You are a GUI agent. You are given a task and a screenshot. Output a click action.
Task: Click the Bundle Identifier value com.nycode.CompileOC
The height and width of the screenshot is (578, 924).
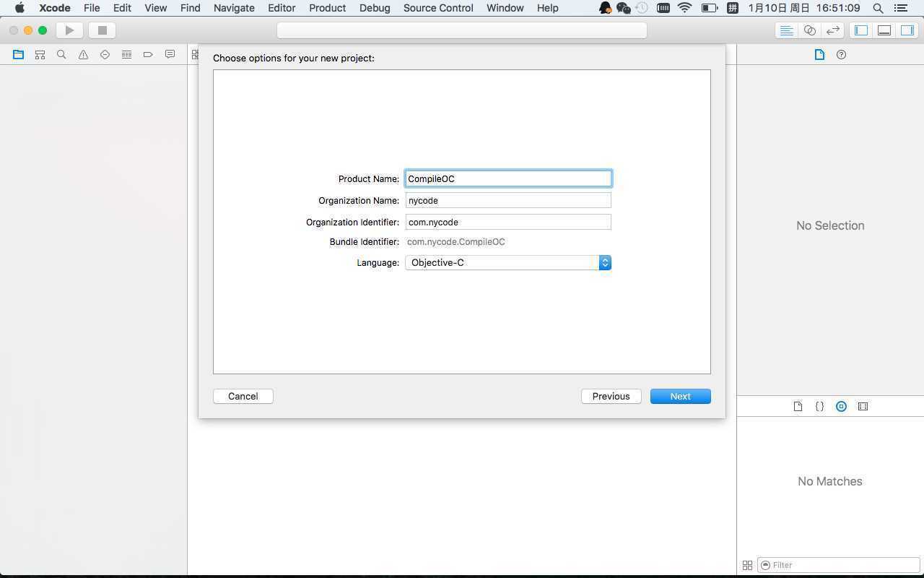pyautogui.click(x=456, y=242)
